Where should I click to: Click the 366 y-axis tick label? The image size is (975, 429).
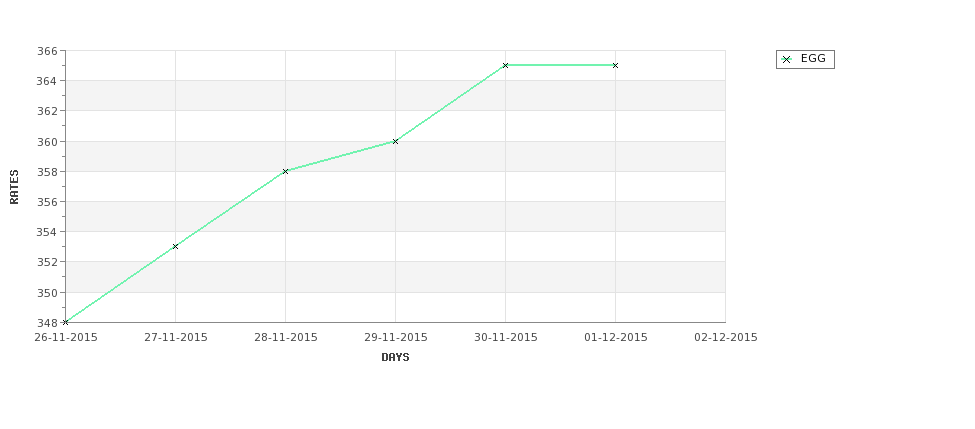tap(47, 50)
